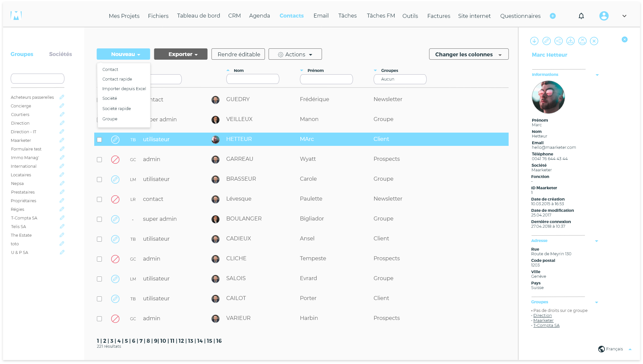Select Groupe option from Nouveau dropdown

[x=110, y=119]
